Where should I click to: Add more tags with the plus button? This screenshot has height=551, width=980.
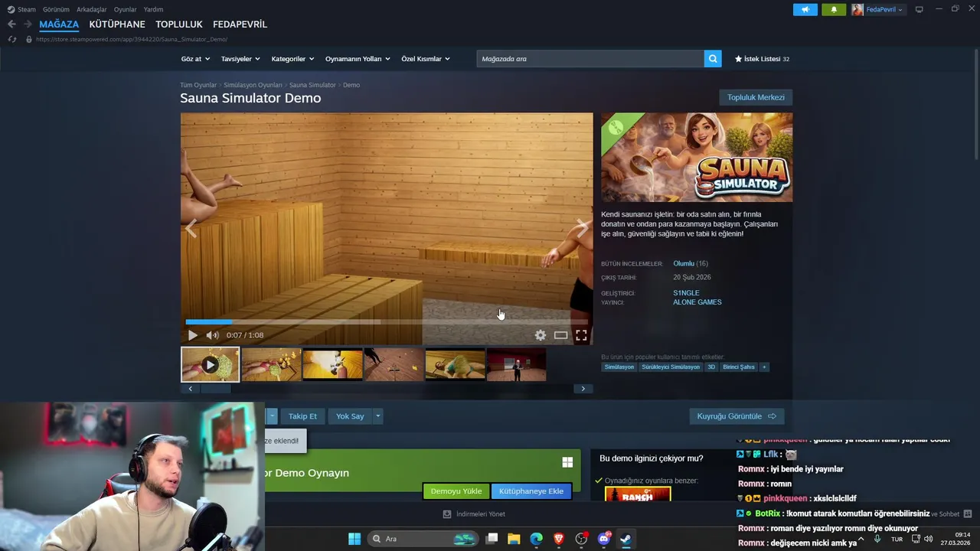[764, 367]
